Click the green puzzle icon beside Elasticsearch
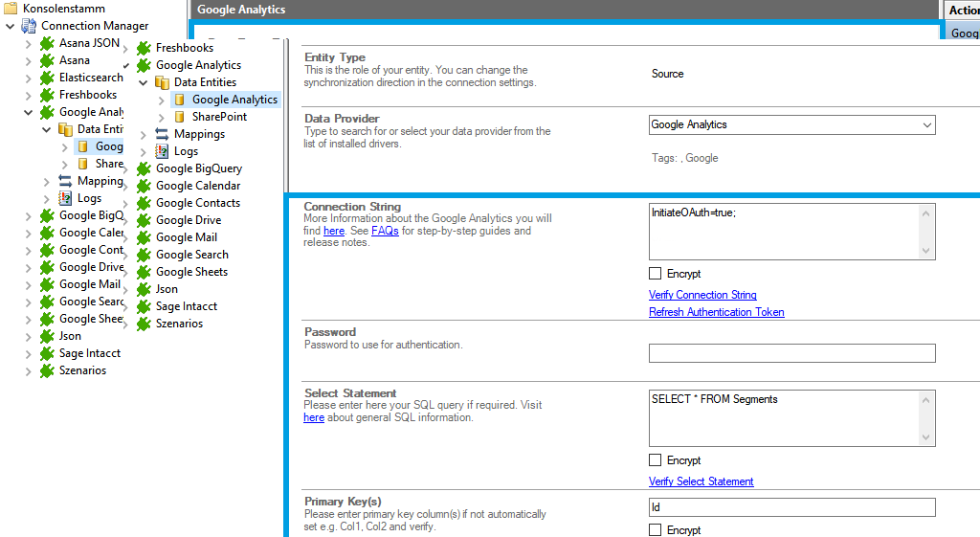 click(x=47, y=78)
